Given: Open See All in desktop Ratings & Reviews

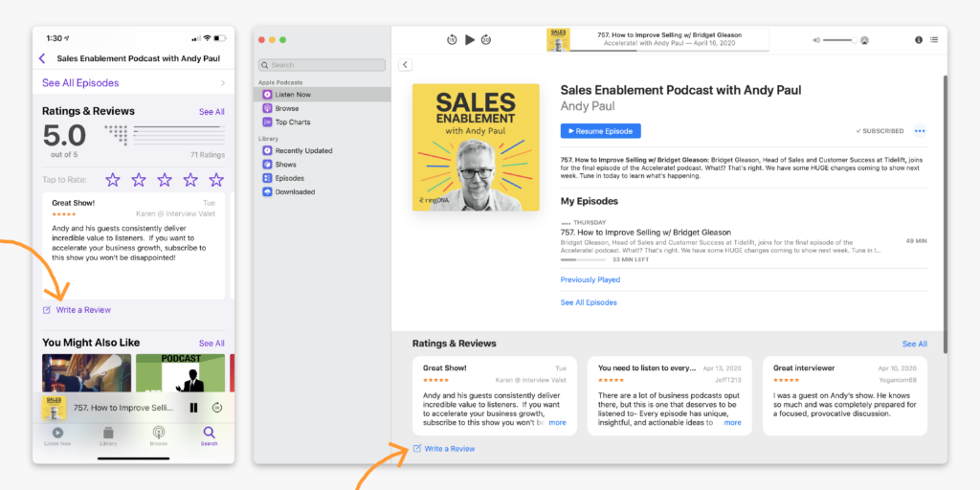Looking at the screenshot, I should click(915, 344).
